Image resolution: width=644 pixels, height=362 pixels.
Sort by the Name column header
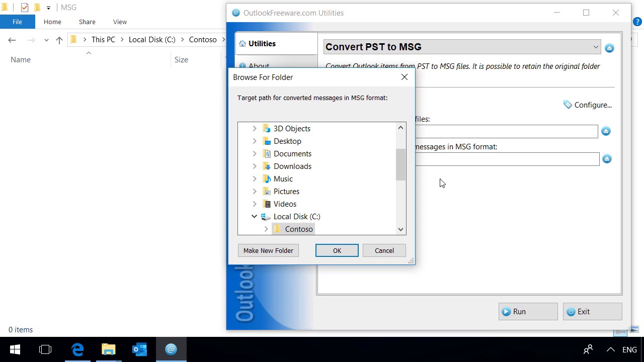point(21,60)
